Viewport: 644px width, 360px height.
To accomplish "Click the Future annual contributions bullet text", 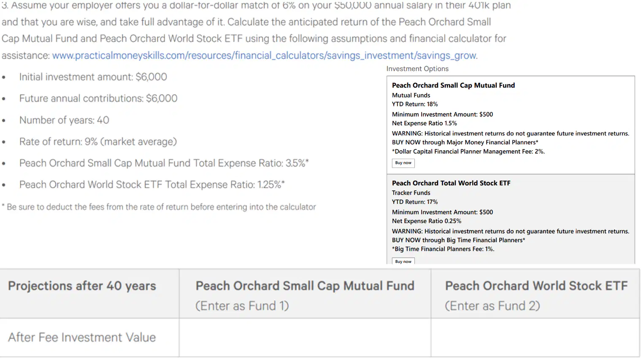I will pyautogui.click(x=98, y=98).
